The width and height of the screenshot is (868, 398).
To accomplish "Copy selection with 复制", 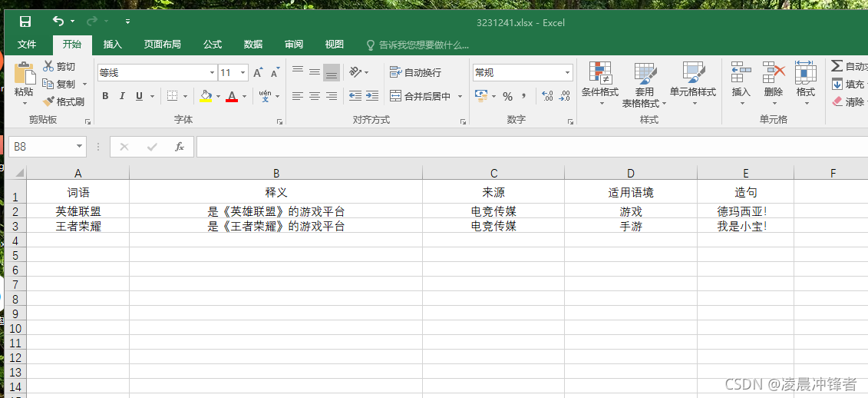I will tap(59, 85).
